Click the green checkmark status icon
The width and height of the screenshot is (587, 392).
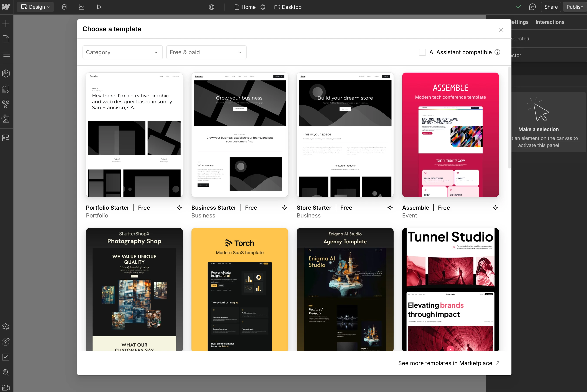point(518,7)
